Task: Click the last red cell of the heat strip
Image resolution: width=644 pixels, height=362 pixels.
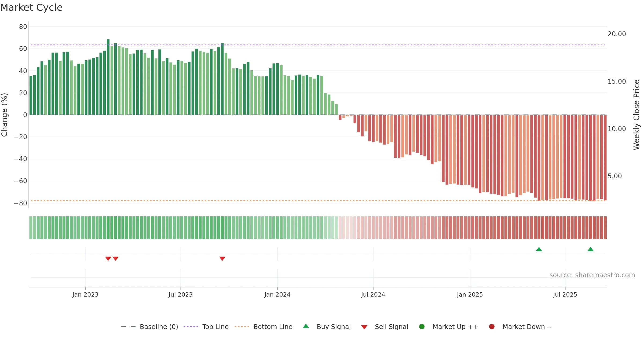Action: 605,228
